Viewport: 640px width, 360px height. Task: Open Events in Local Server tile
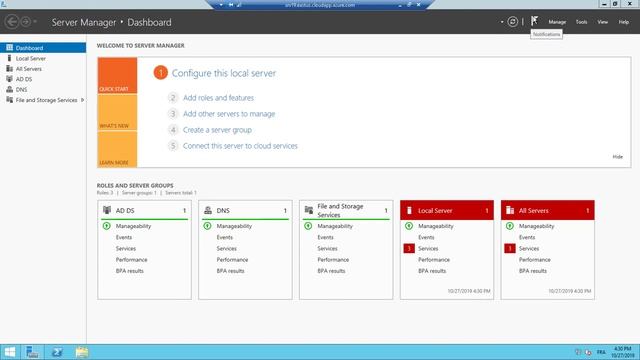426,237
